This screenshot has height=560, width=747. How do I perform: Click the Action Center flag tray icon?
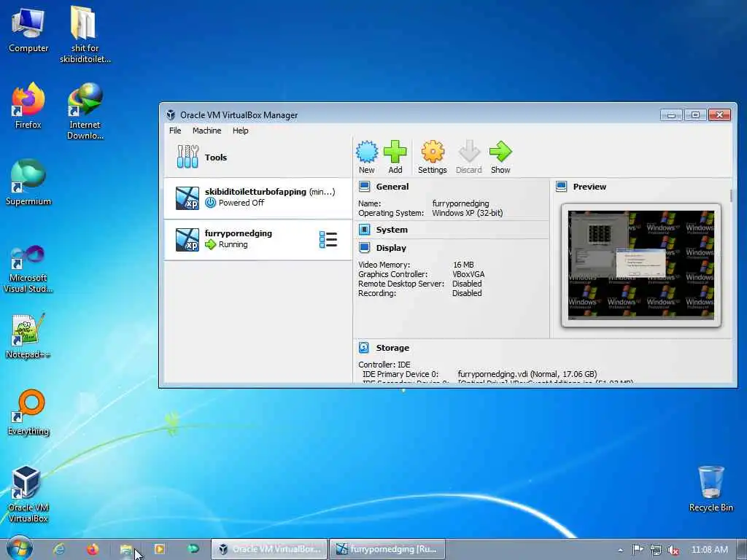[x=638, y=550]
